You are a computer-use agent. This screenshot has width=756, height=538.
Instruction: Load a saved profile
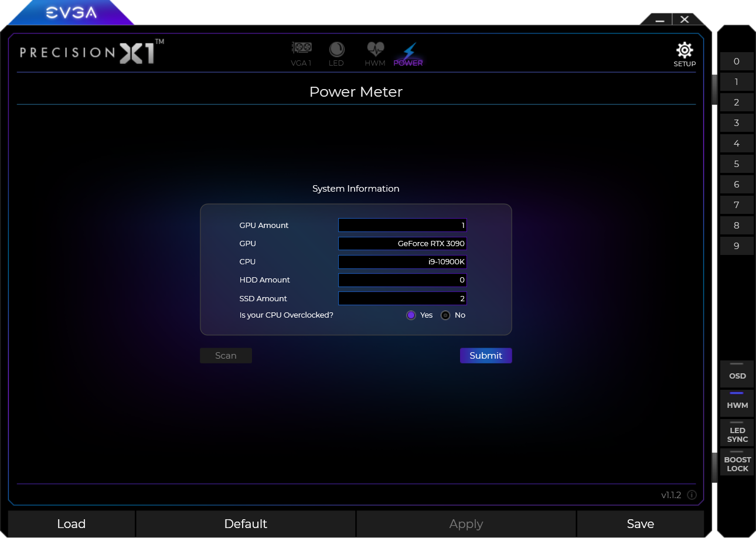pyautogui.click(x=71, y=524)
